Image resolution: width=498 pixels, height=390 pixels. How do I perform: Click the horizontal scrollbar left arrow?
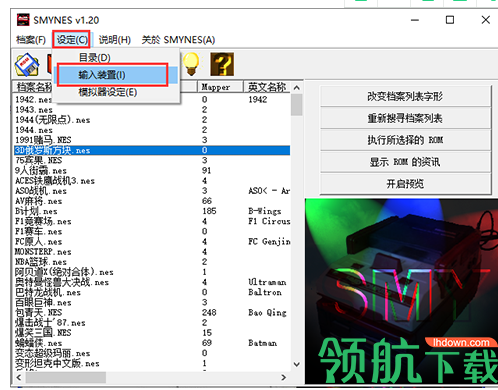pos(19,378)
